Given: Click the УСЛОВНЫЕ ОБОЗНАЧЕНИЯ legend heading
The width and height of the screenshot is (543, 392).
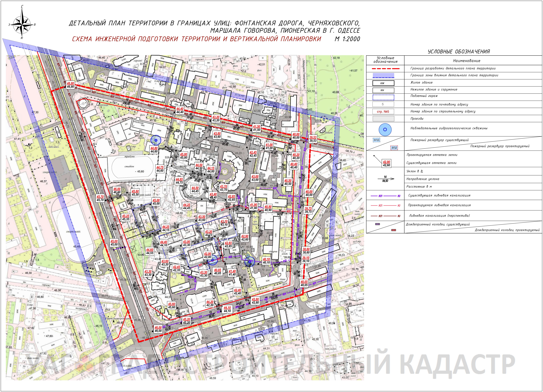Looking at the screenshot, I should 459,51.
